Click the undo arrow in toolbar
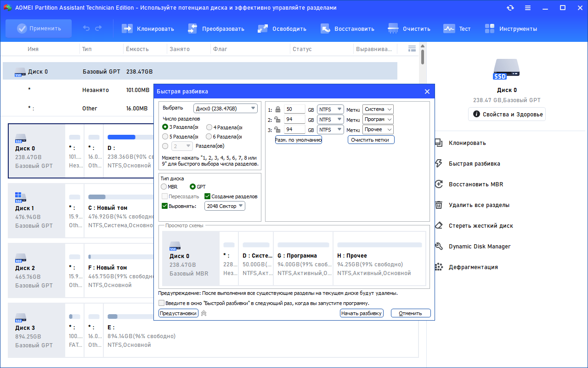The height and width of the screenshot is (368, 588). 86,29
